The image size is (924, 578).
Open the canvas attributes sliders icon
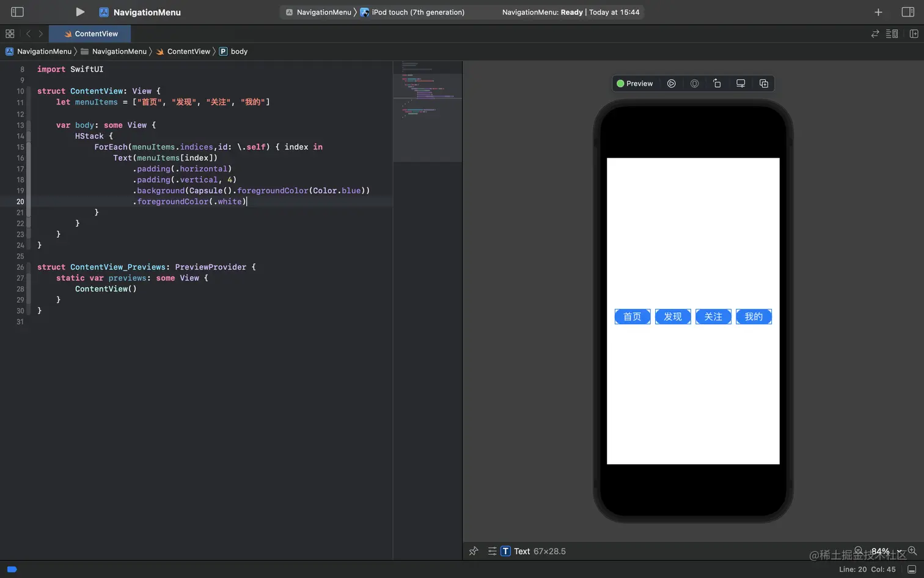(x=492, y=551)
